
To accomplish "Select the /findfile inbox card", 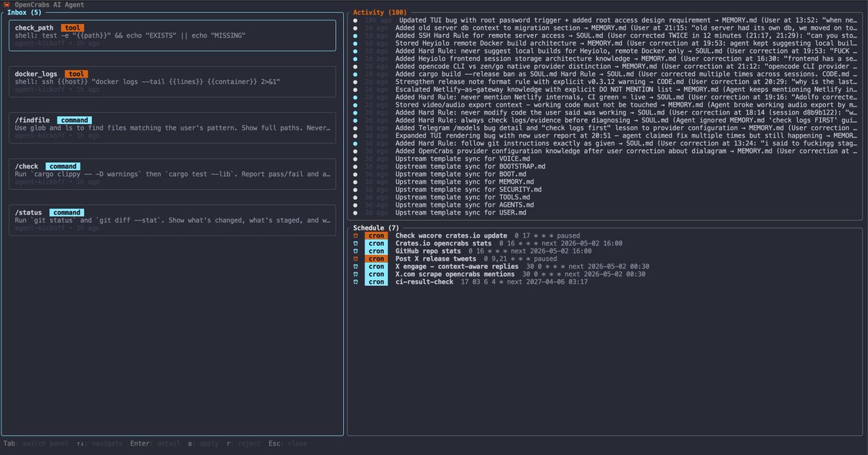I will (x=172, y=128).
